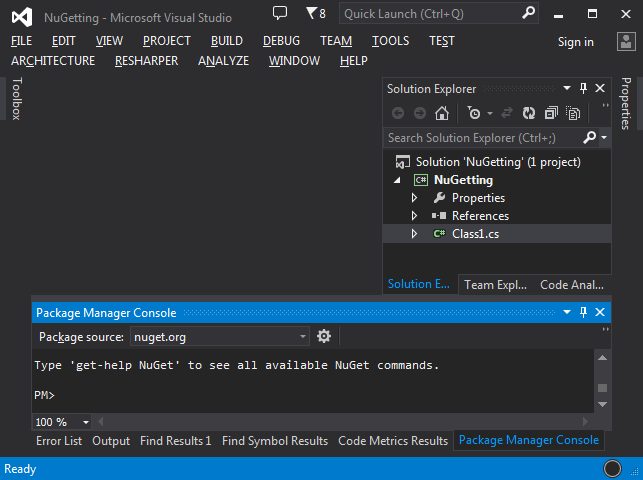Open the Pending Changes Filter dropdown arrow
Viewport: 643px width, 480px height.
[490, 113]
